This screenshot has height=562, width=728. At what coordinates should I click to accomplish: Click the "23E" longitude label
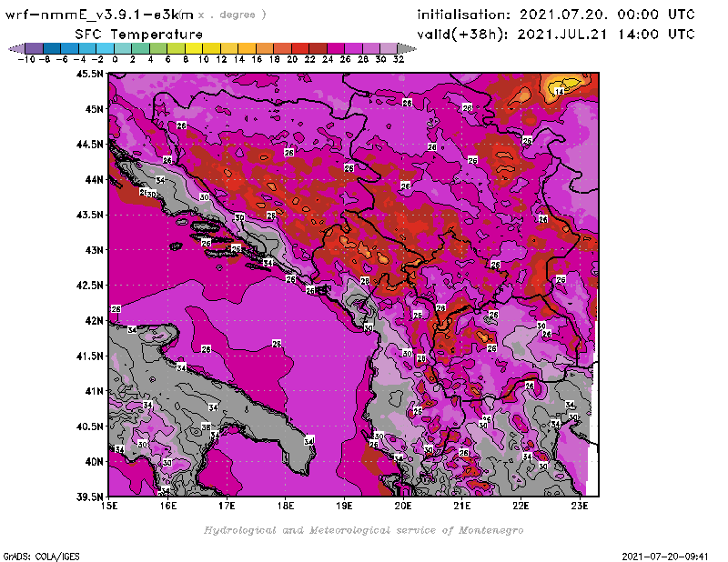pyautogui.click(x=580, y=506)
